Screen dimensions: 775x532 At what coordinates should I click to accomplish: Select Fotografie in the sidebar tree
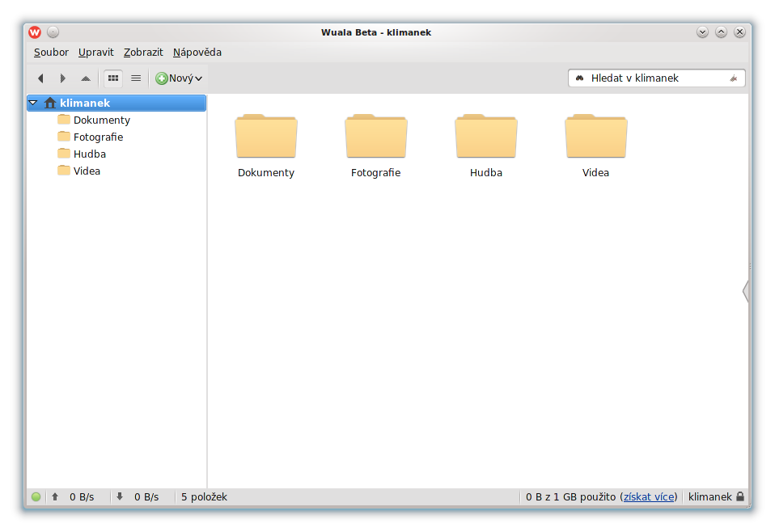[98, 137]
